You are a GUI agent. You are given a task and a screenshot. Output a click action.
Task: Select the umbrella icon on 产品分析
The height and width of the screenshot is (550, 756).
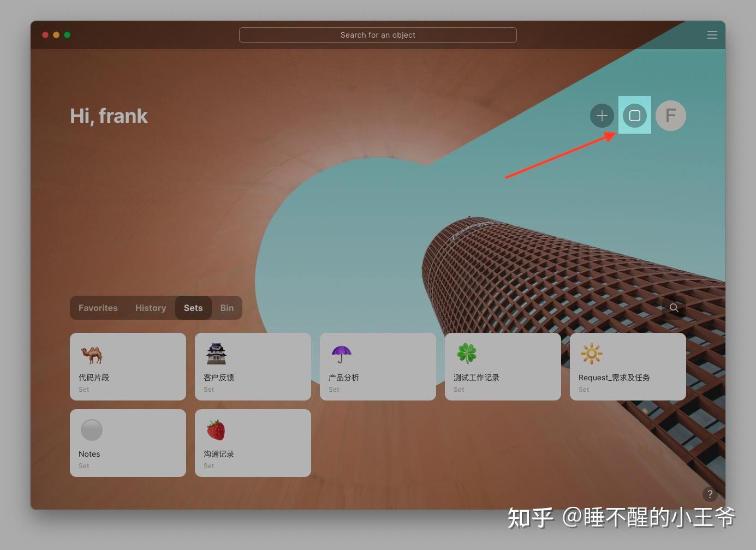342,354
